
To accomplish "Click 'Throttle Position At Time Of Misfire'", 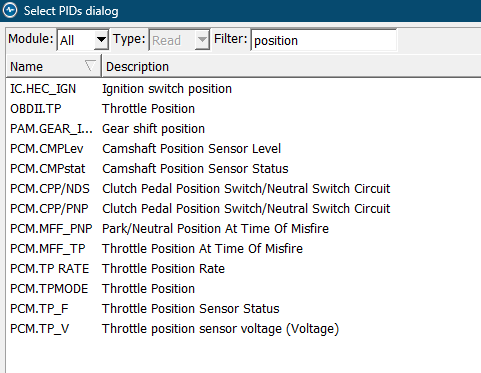I will [202, 249].
